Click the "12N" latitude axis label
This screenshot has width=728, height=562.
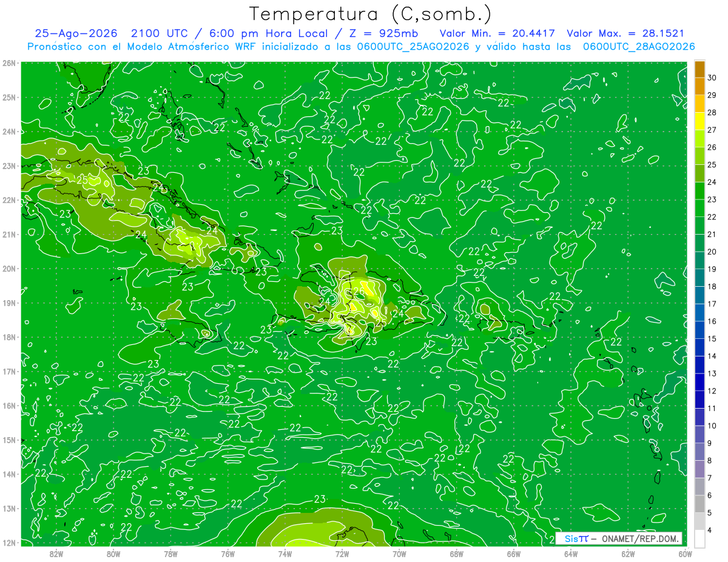click(x=10, y=543)
